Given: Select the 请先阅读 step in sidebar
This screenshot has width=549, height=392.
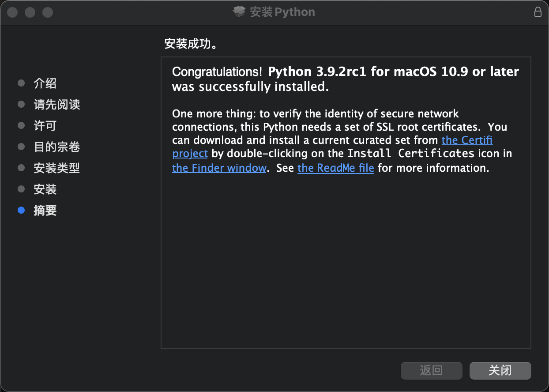Looking at the screenshot, I should pyautogui.click(x=56, y=105).
